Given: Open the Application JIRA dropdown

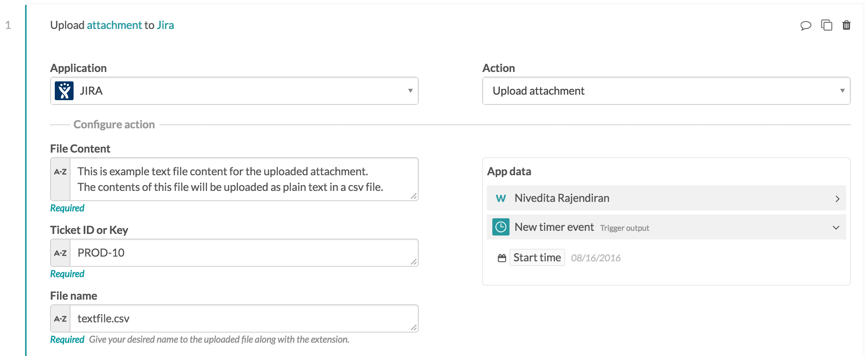Looking at the screenshot, I should click(234, 91).
